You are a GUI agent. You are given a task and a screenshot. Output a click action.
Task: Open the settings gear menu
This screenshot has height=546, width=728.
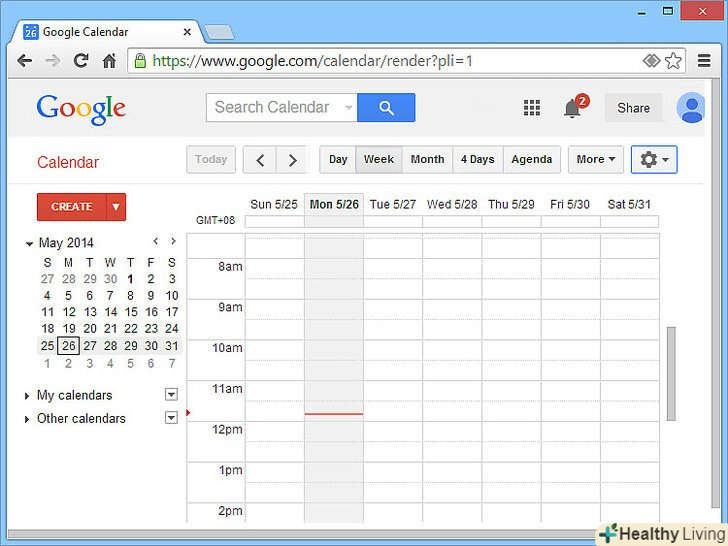pos(654,160)
